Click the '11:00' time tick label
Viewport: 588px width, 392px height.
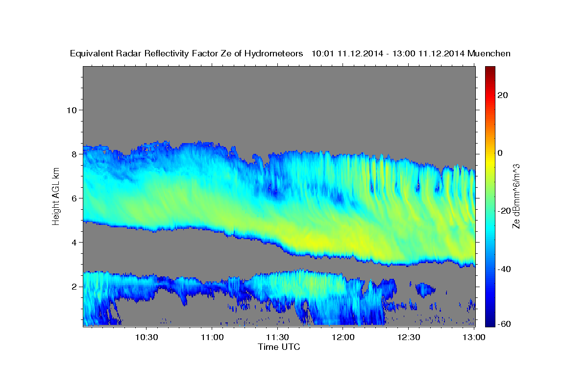point(212,338)
